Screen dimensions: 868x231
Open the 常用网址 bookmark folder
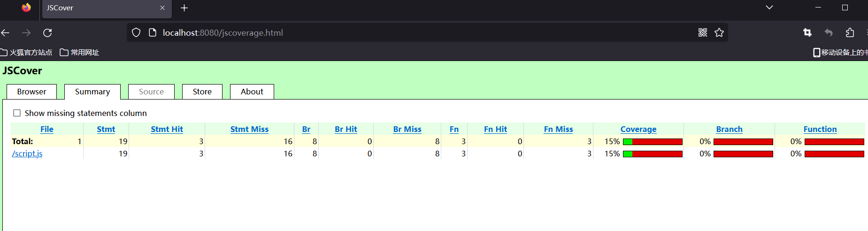79,52
